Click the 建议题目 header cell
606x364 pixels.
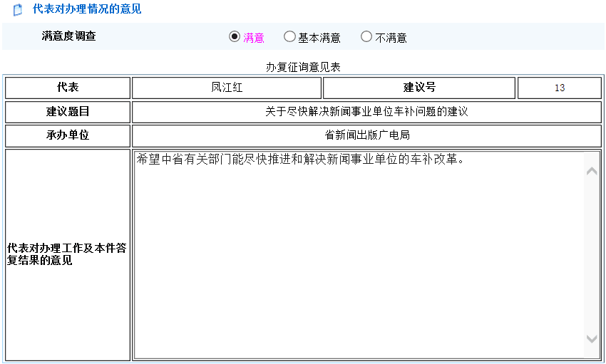click(x=68, y=112)
